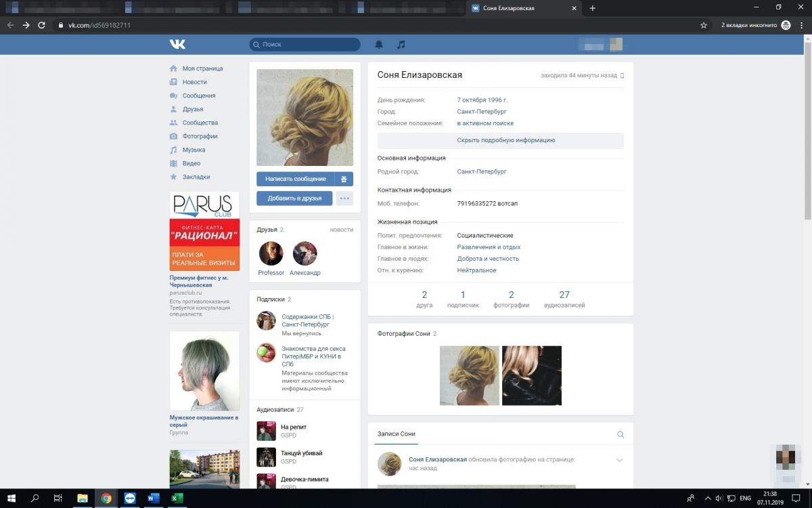The width and height of the screenshot is (812, 508).
Task: Open the second photo in Фотографии Сони
Action: click(531, 375)
